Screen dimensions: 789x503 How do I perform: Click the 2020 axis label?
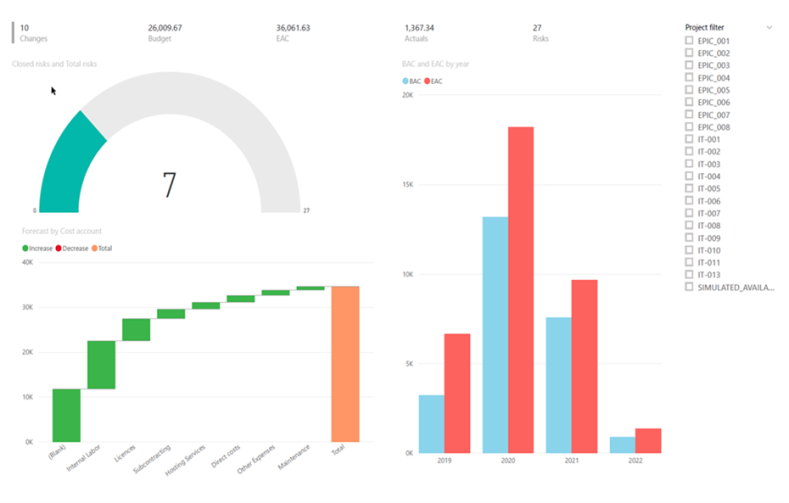pos(508,460)
